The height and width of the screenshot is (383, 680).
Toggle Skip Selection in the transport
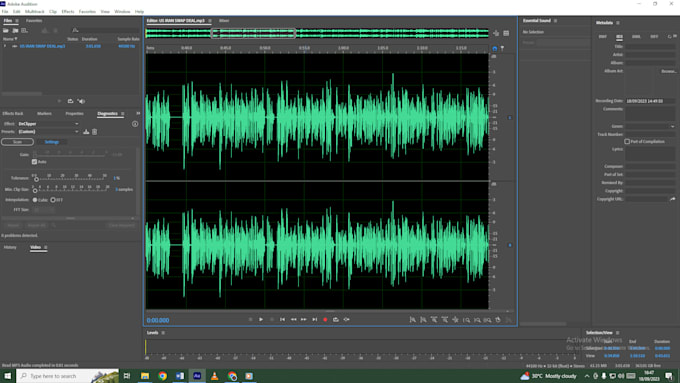pos(347,319)
